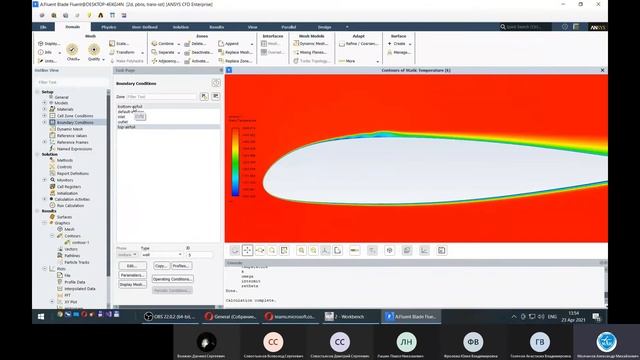This screenshot has height=360, width=640.
Task: Click the axes orientation icon in graphics toolbar
Action: point(325,250)
